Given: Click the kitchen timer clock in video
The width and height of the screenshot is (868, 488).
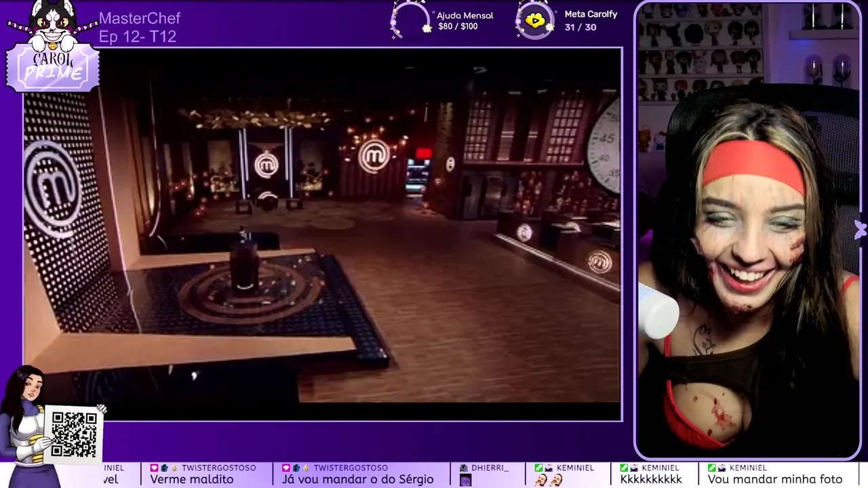Looking at the screenshot, I should coord(605,144).
